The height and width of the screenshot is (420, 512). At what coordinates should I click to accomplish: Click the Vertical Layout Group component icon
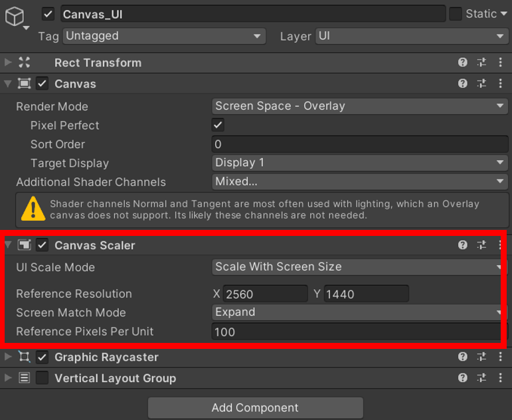coord(25,378)
